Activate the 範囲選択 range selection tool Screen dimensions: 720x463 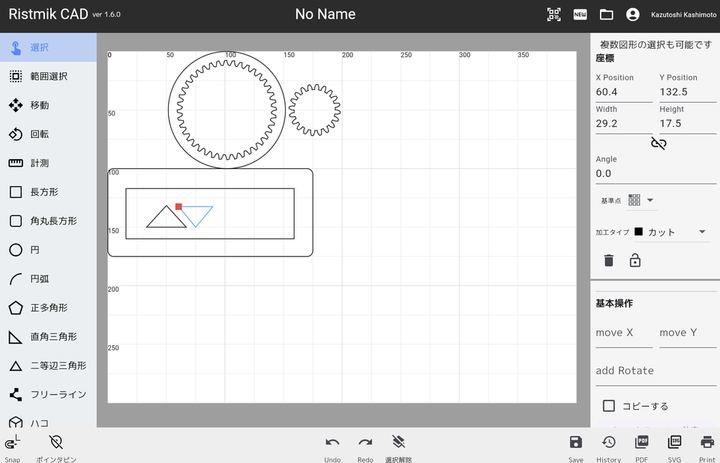pyautogui.click(x=48, y=76)
